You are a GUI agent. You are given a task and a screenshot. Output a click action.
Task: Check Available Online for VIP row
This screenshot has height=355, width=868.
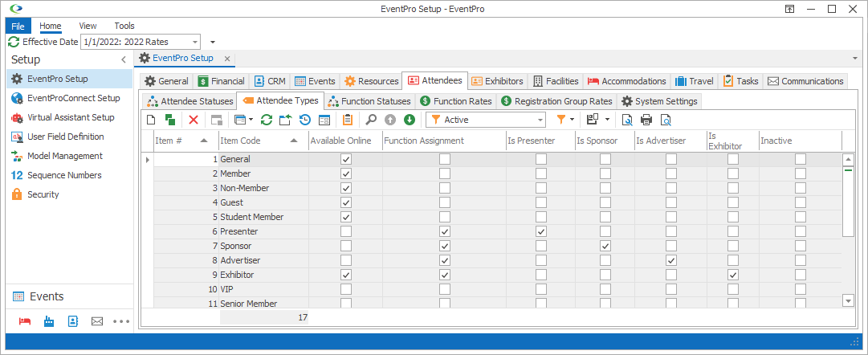(x=346, y=288)
